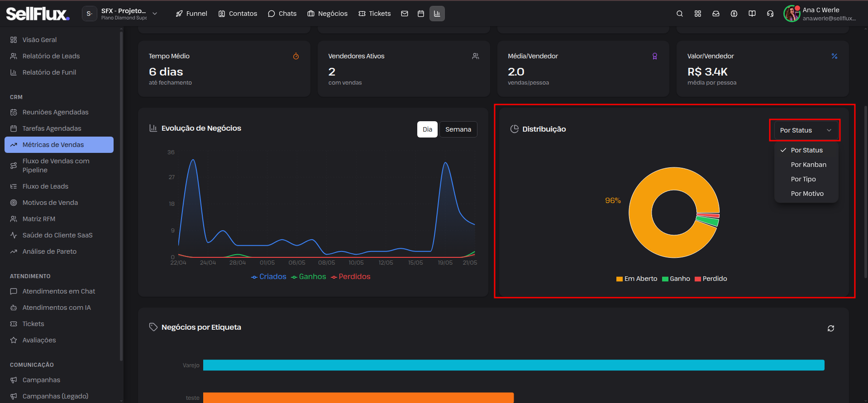
Task: Select the Dia view toggle
Action: pyautogui.click(x=427, y=129)
